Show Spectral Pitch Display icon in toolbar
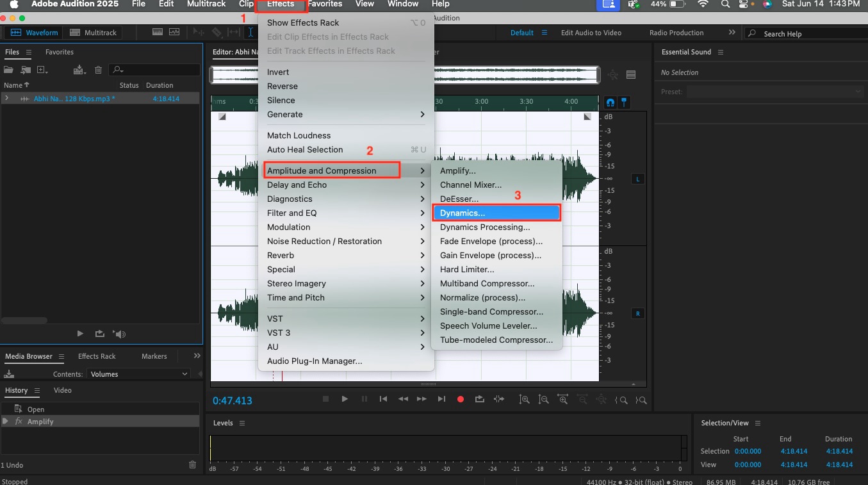 (x=174, y=32)
